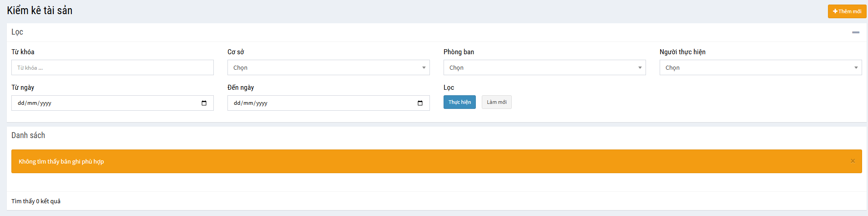Screen dimensions: 868x216
Task: Open calendar picker icon for Từ ngày
Action: pos(204,103)
